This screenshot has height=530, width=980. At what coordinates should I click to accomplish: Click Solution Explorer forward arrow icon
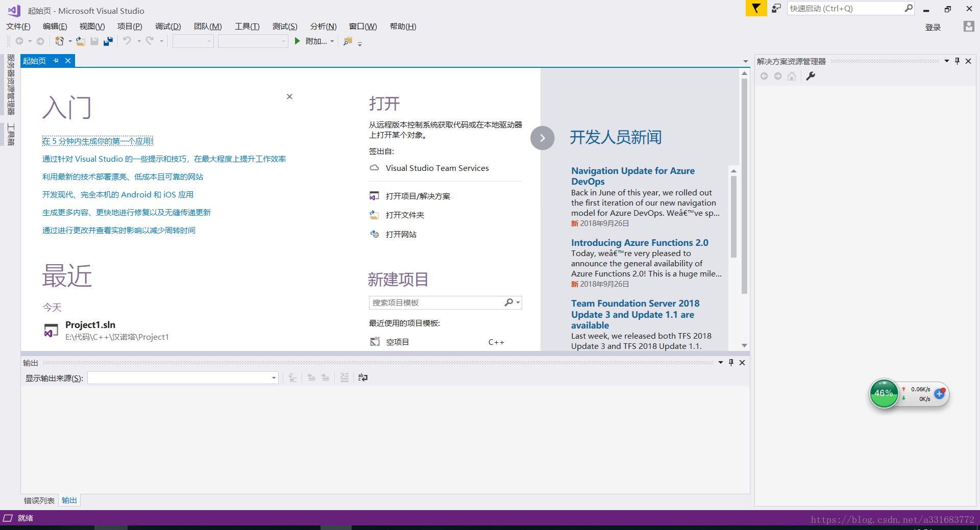[778, 76]
